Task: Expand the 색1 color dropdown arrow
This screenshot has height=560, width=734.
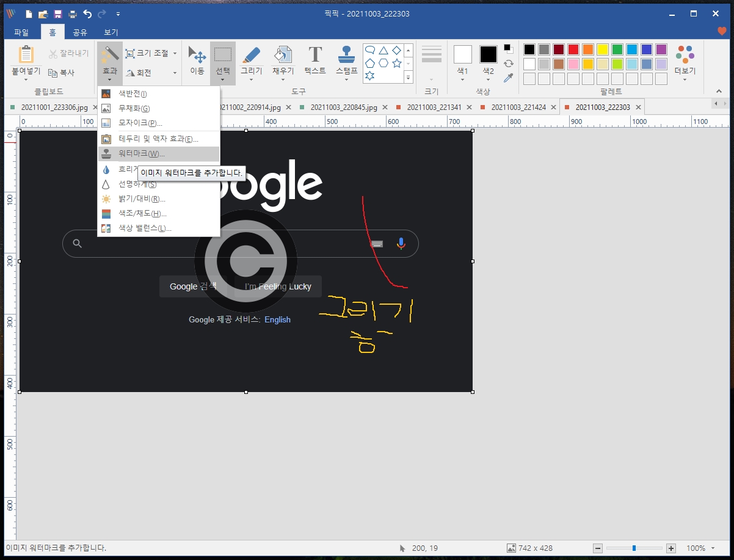Action: [462, 80]
